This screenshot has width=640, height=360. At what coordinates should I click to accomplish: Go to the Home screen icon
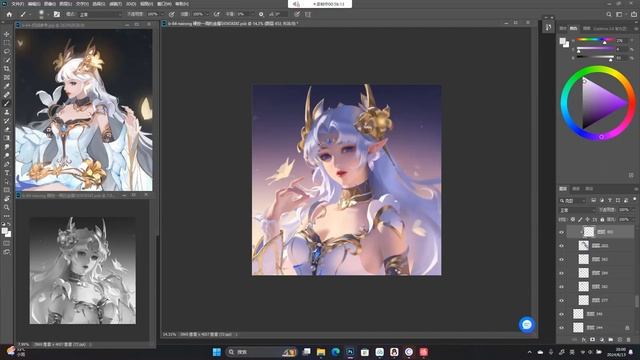9,14
